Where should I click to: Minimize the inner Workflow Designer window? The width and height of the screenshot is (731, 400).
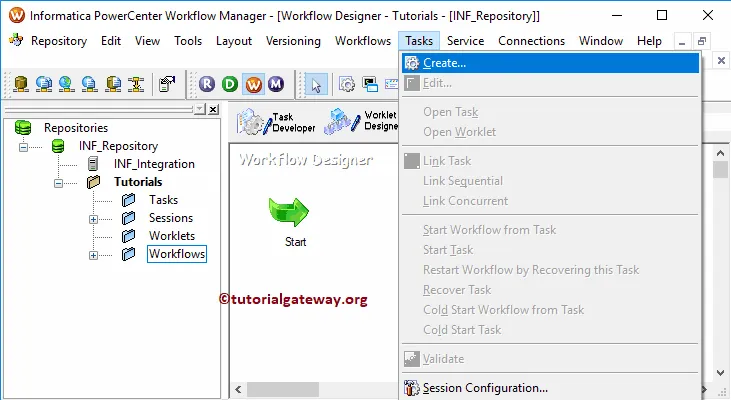(682, 42)
